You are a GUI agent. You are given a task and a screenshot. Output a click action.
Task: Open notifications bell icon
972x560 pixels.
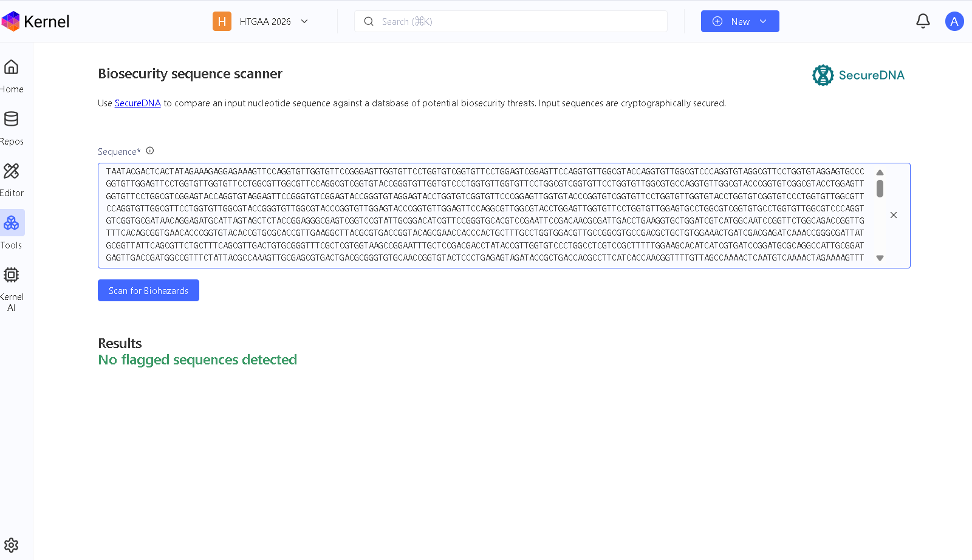tap(923, 21)
